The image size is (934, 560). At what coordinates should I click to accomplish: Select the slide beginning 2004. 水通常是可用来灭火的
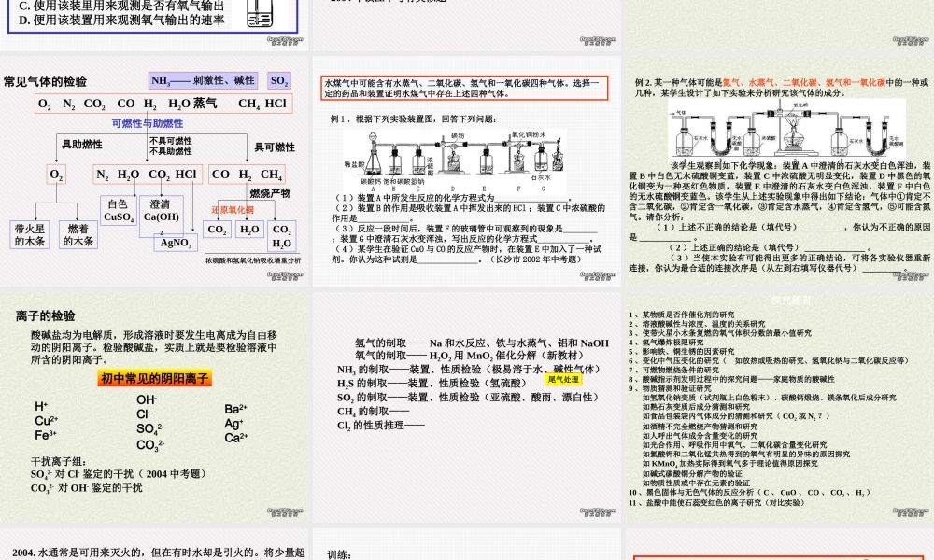coord(154,544)
